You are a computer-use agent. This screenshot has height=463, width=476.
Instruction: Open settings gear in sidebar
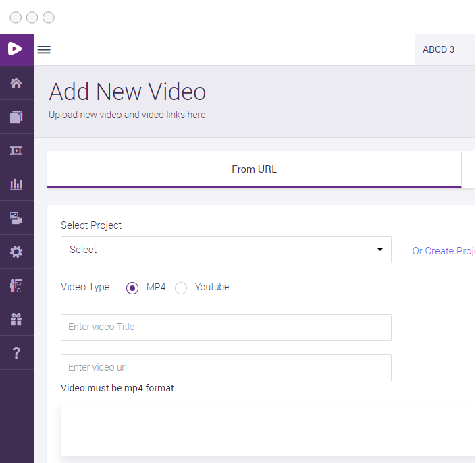(16, 252)
